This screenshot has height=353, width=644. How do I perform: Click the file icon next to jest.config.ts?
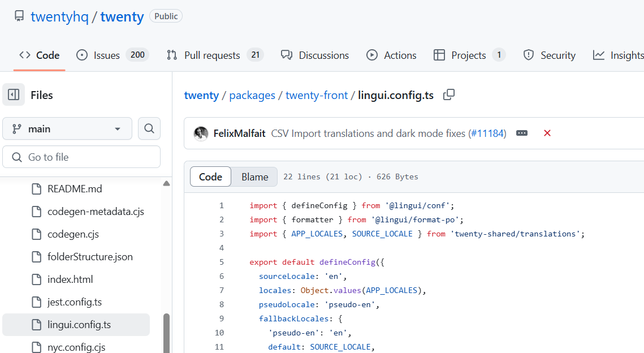click(37, 302)
